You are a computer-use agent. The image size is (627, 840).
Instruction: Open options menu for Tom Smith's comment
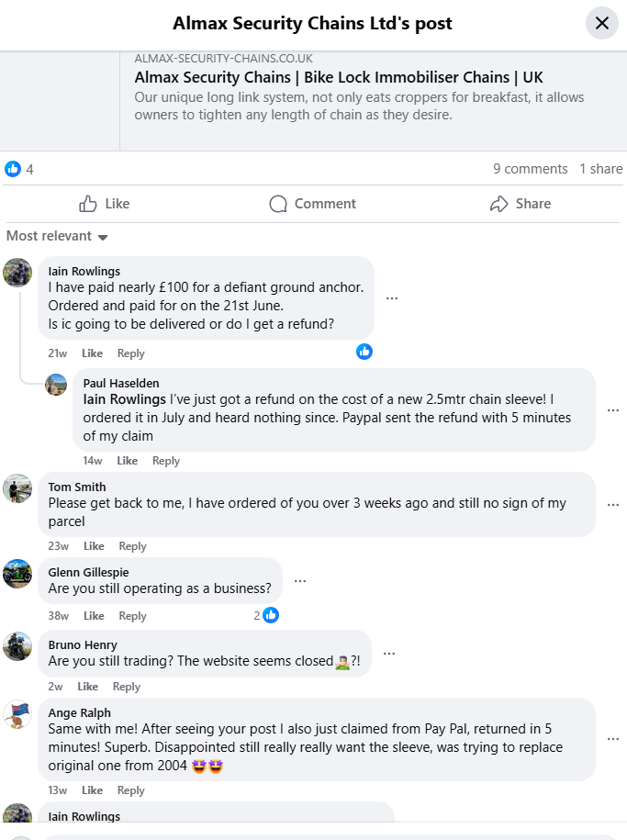click(x=613, y=505)
